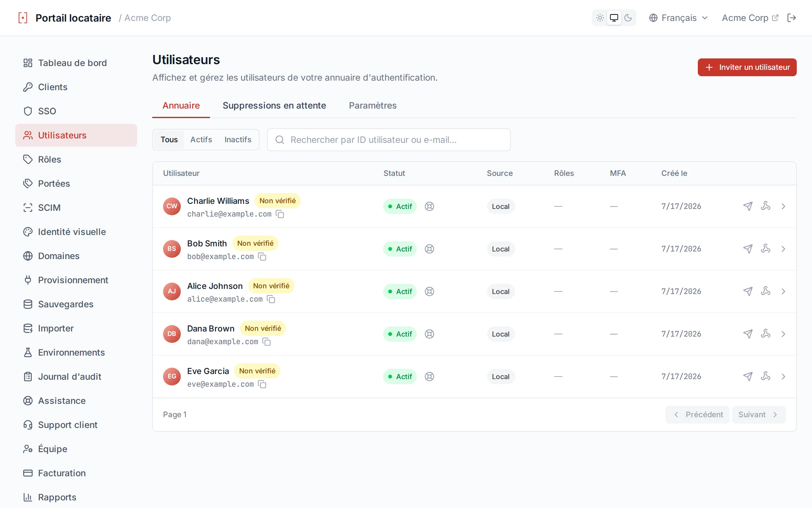The image size is (812, 508).
Task: Copy dana@example.com with copy icon
Action: tap(266, 342)
